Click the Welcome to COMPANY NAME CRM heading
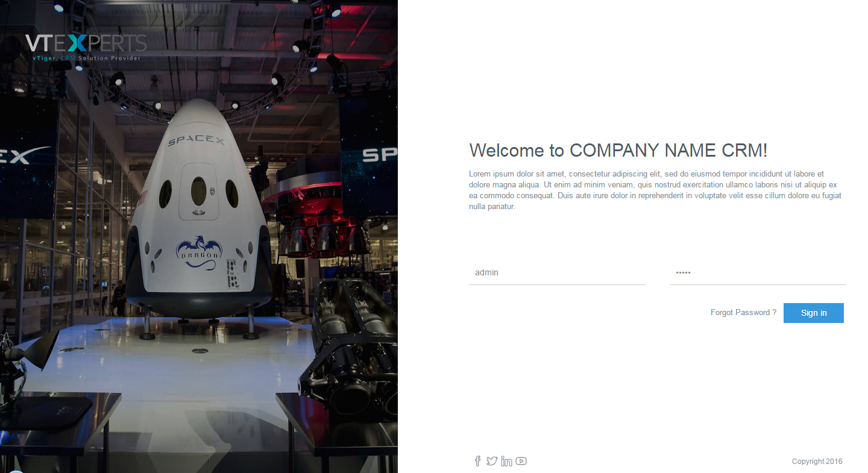868x473 pixels. [x=618, y=151]
